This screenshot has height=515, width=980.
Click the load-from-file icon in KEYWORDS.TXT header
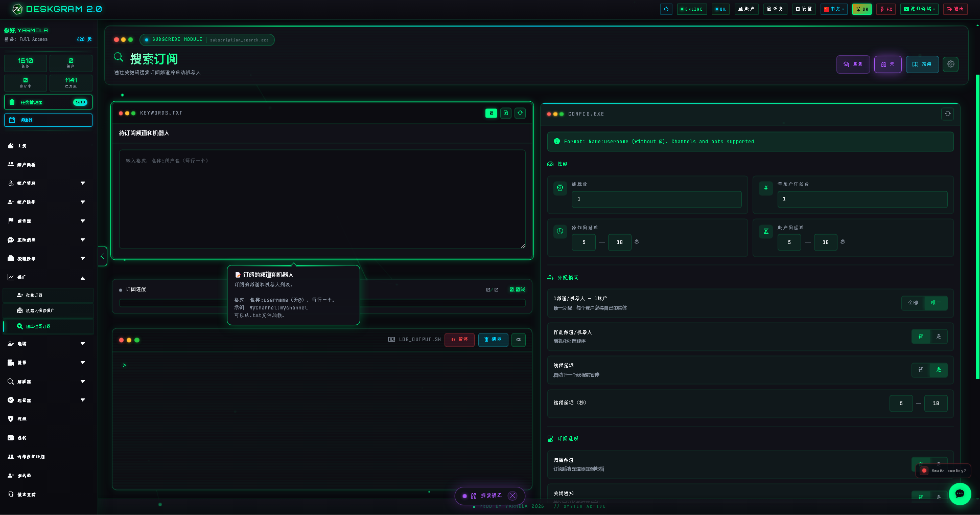tap(506, 113)
